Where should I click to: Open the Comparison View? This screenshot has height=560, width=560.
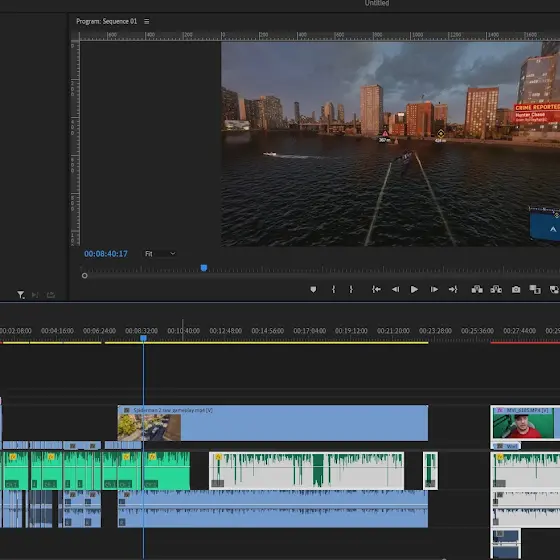point(535,289)
